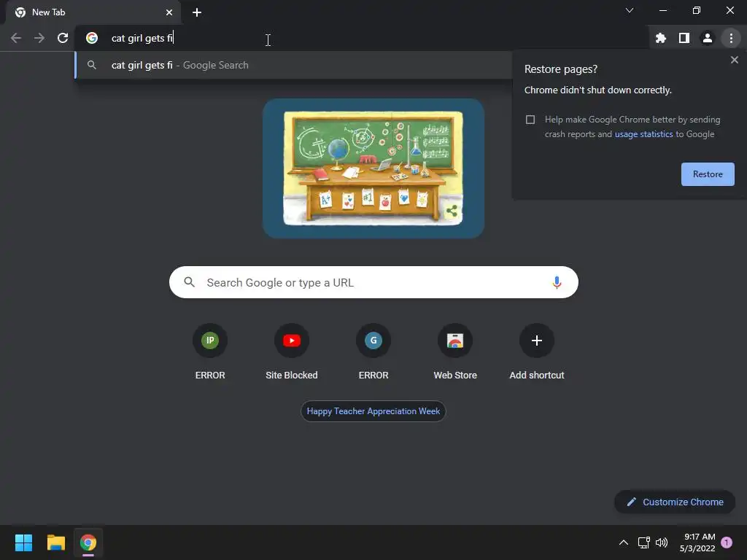This screenshot has height=560, width=747.
Task: Check the crash reports checkbox
Action: (x=530, y=120)
